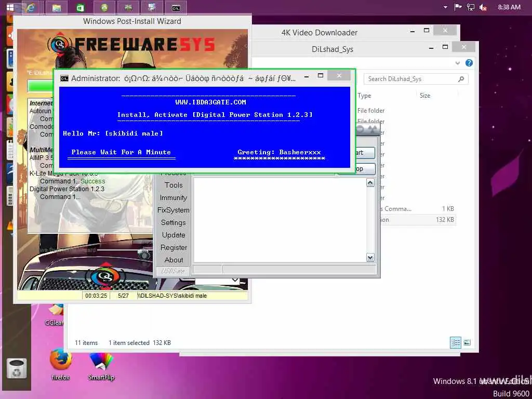Click the green install progress bar

41,86
